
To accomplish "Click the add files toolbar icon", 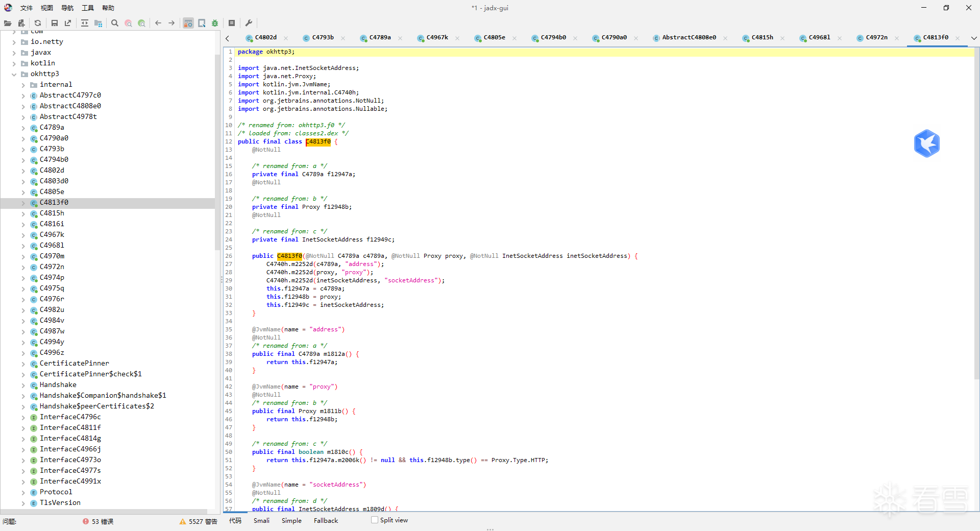I will pyautogui.click(x=21, y=23).
